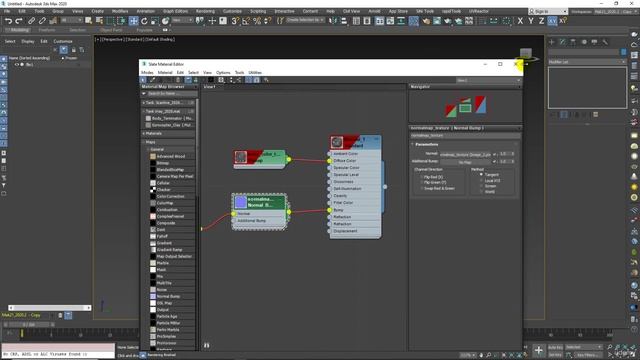Open the Graph Editors menu
The width and height of the screenshot is (640, 360).
click(176, 11)
